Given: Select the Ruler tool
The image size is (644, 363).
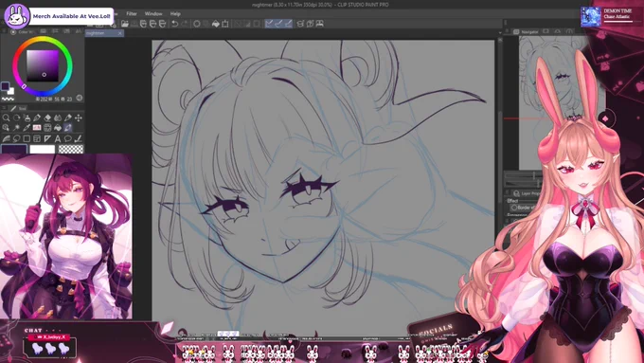Looking at the screenshot, I should (x=47, y=138).
